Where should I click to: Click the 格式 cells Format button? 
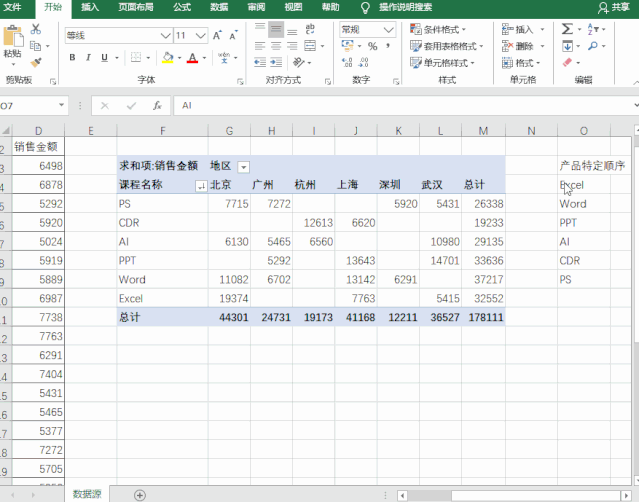(x=521, y=63)
